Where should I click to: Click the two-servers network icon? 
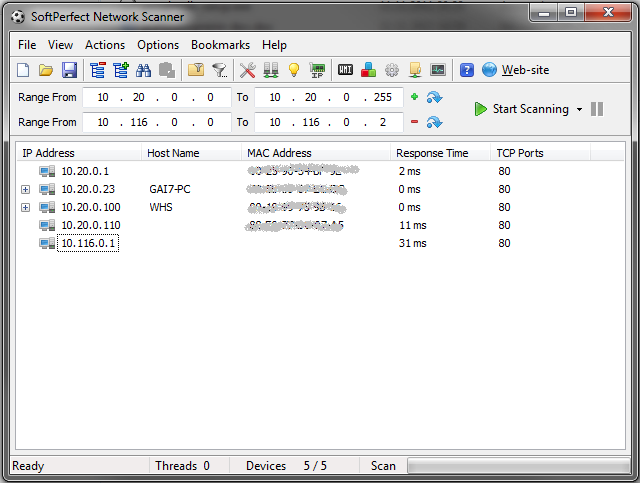tap(271, 70)
